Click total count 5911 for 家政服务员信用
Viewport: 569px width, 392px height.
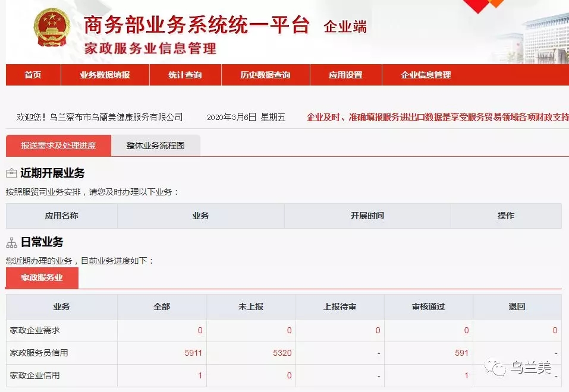(193, 353)
